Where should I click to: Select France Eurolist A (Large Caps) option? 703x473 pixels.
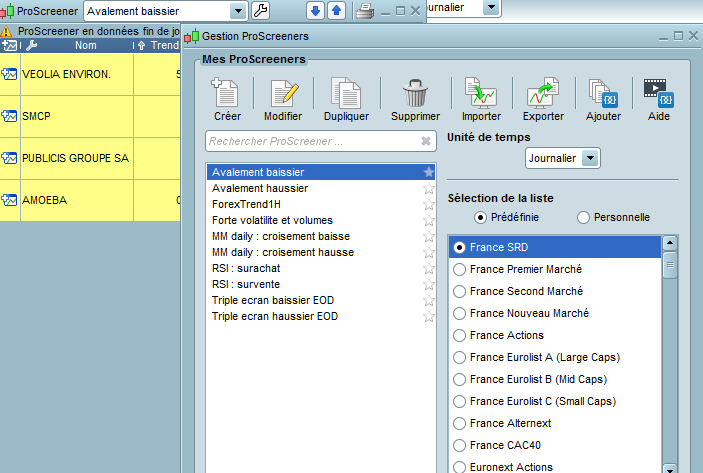coord(460,357)
